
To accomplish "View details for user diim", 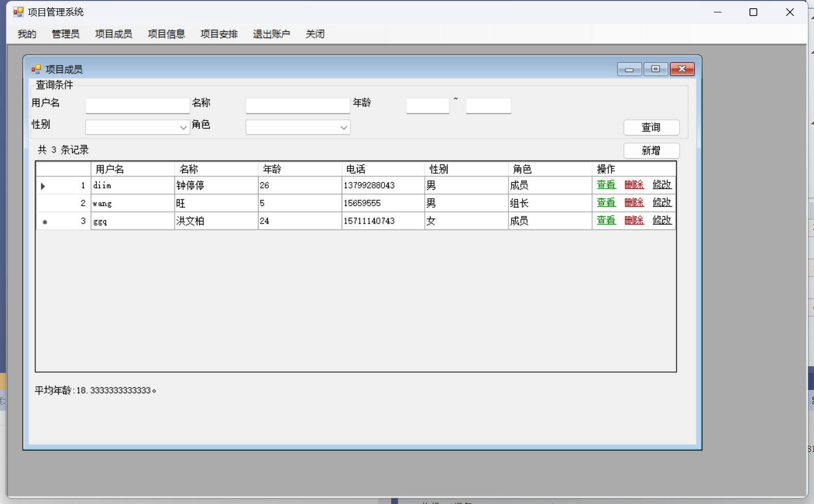I will tap(606, 185).
